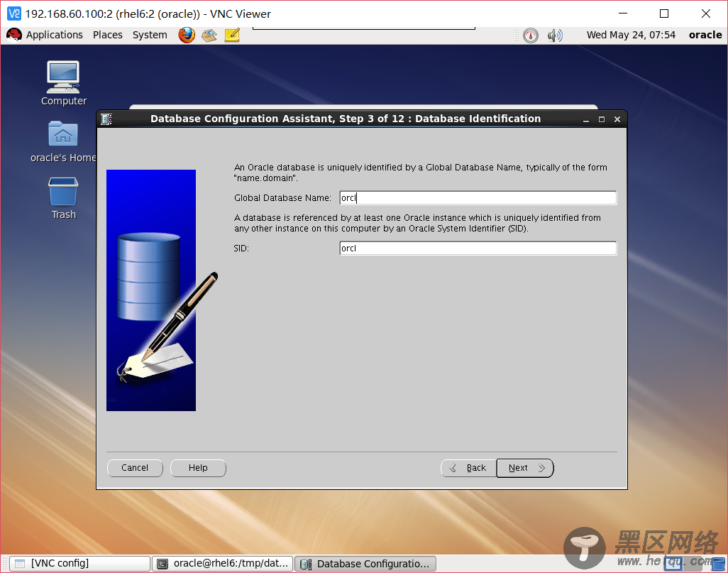
Task: Maximize the VNC Viewer window
Action: pyautogui.click(x=664, y=13)
